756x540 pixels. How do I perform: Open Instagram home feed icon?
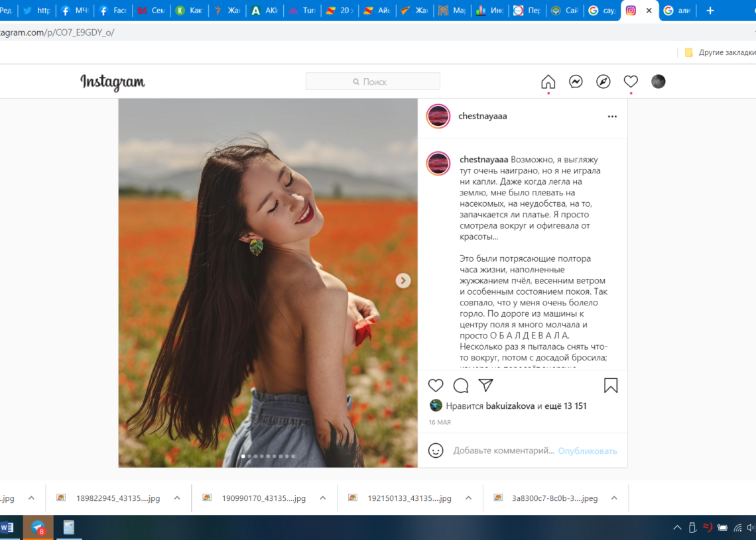548,81
